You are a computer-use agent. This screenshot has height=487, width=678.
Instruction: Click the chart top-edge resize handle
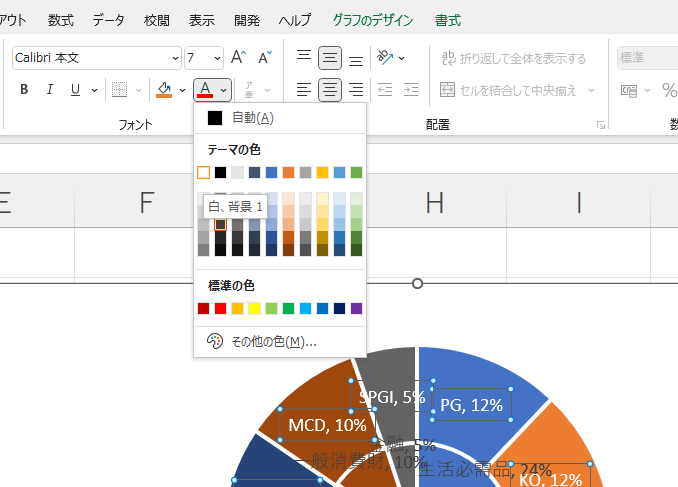point(417,284)
